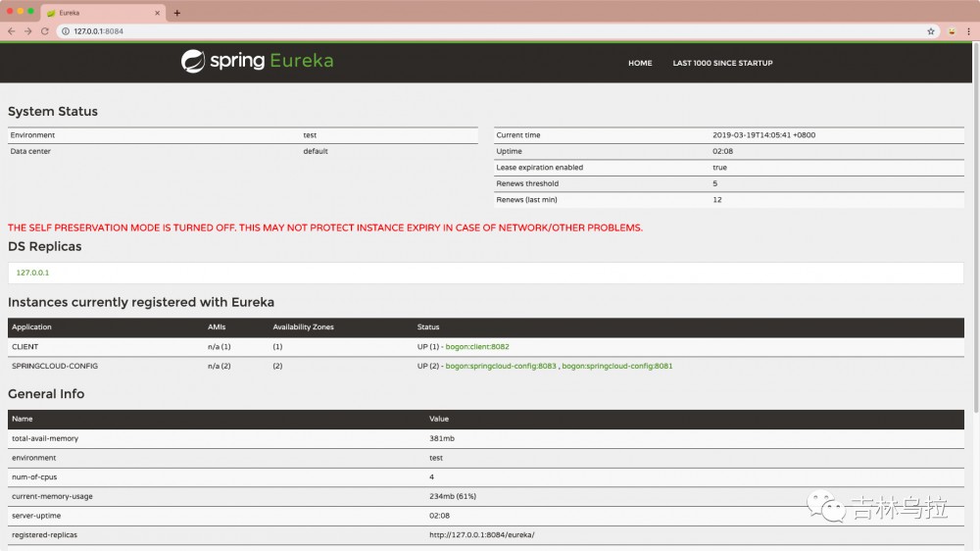This screenshot has width=980, height=551.
Task: Click the site info icon in the address bar
Action: pos(65,31)
